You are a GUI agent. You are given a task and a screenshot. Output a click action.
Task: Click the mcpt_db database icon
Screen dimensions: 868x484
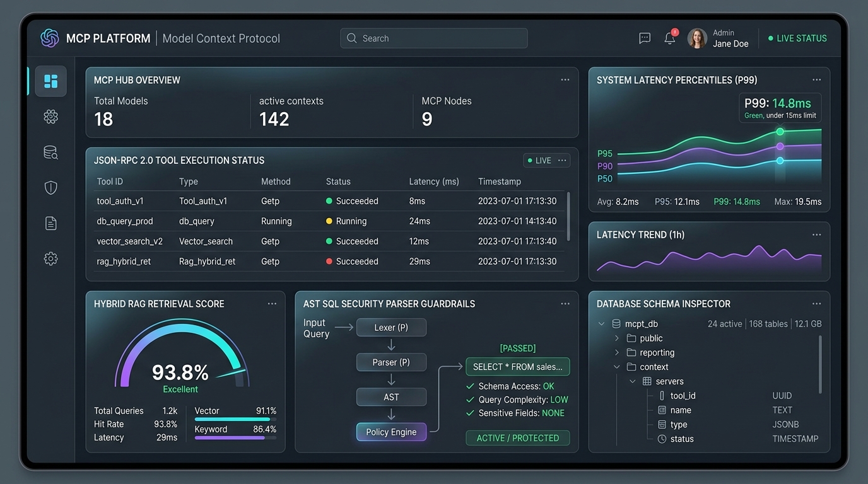(616, 324)
